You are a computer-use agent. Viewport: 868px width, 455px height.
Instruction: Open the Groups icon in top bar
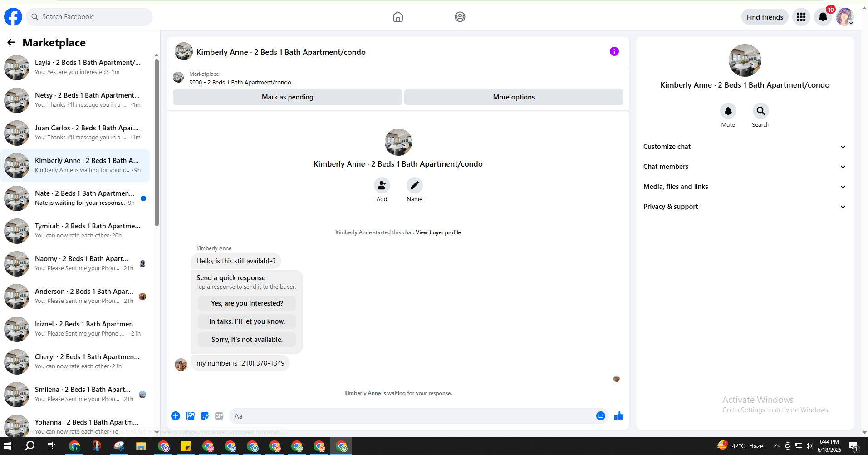click(460, 17)
